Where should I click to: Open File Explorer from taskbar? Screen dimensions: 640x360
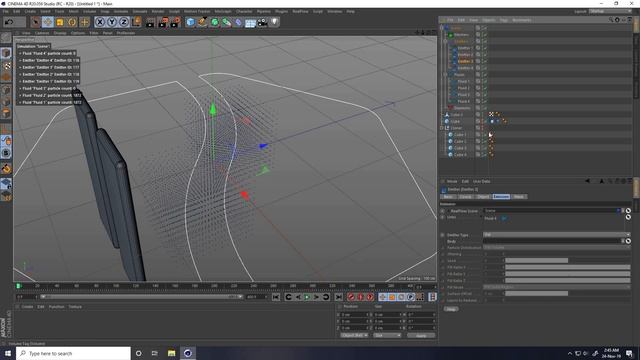171,353
